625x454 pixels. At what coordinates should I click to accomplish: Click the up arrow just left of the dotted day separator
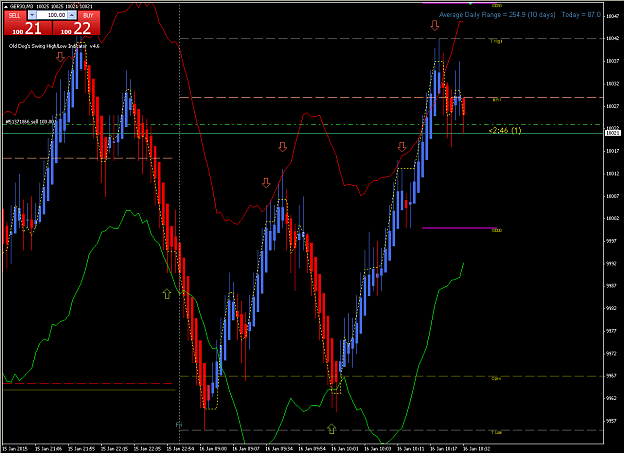point(167,294)
